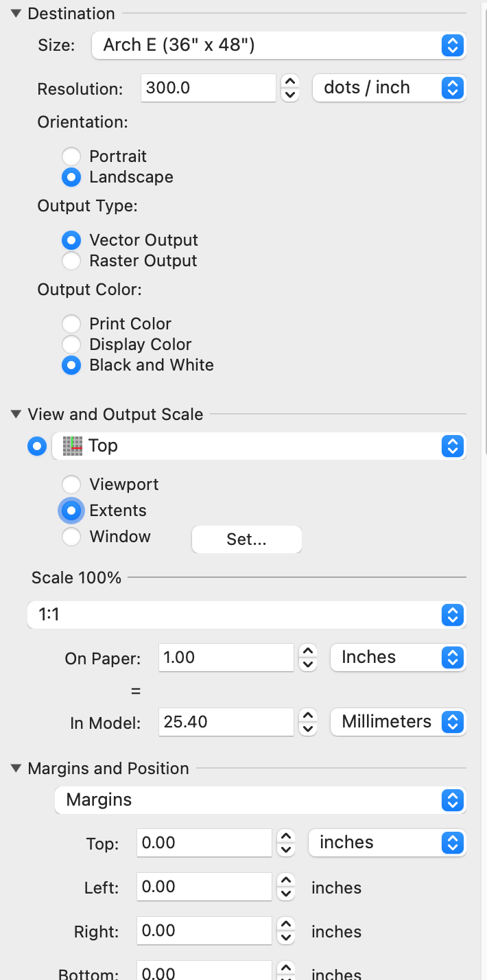
Task: Click the Set... button
Action: point(246,539)
